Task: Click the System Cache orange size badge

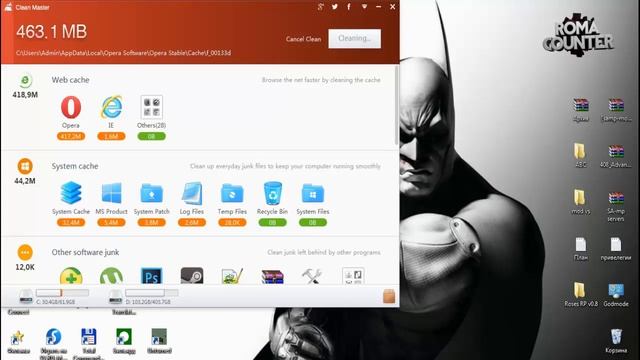Action: coord(71,222)
